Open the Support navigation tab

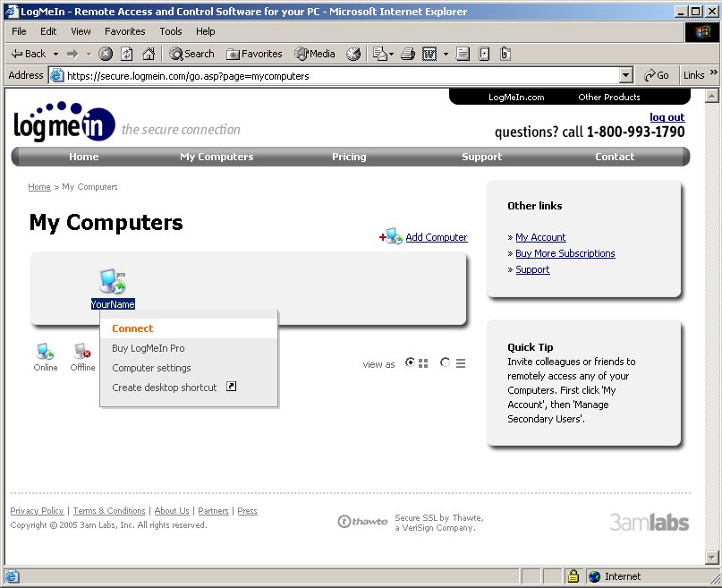click(x=481, y=157)
